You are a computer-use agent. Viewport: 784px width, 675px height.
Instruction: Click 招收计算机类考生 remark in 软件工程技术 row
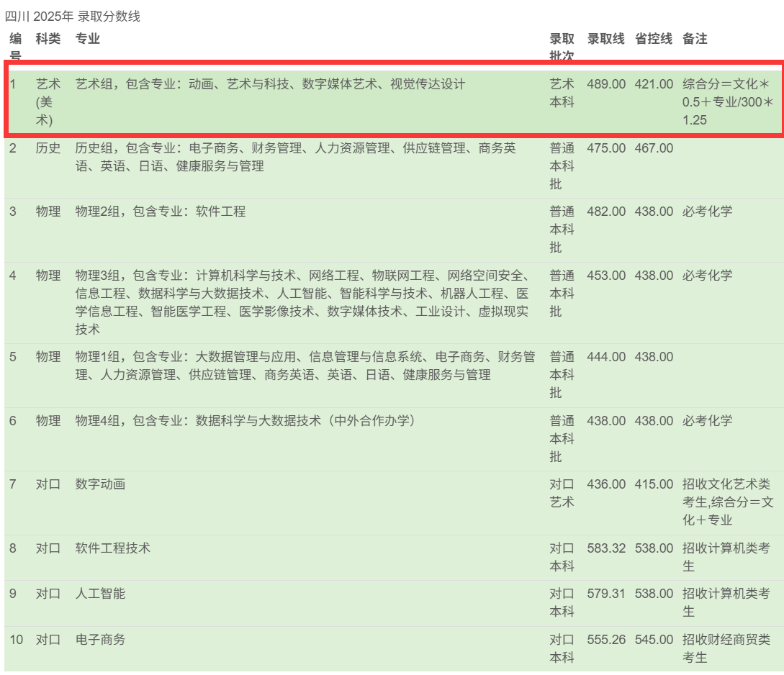[726, 557]
